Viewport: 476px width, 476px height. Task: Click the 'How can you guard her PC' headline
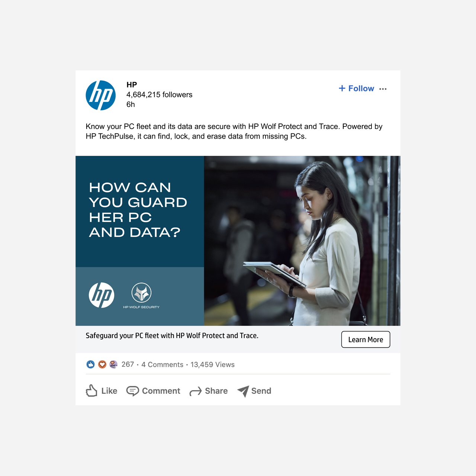point(138,210)
